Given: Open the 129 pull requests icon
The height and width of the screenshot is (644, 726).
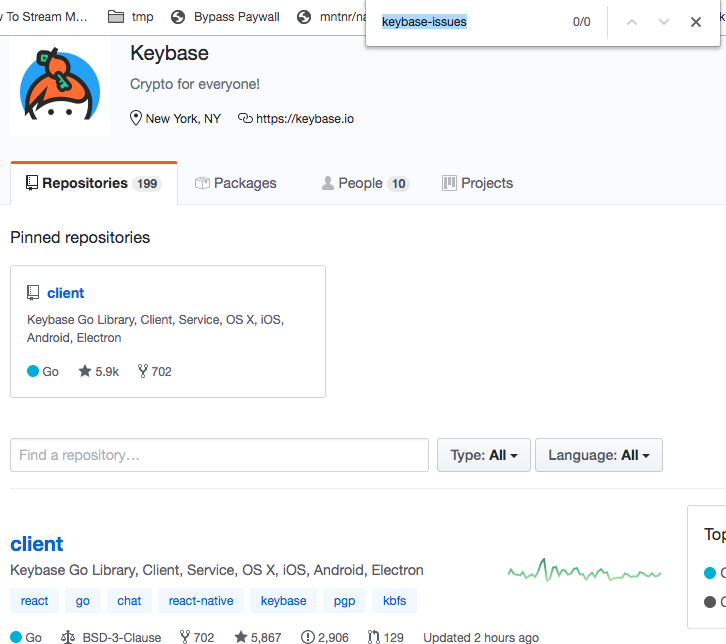Looking at the screenshot, I should pos(374,637).
